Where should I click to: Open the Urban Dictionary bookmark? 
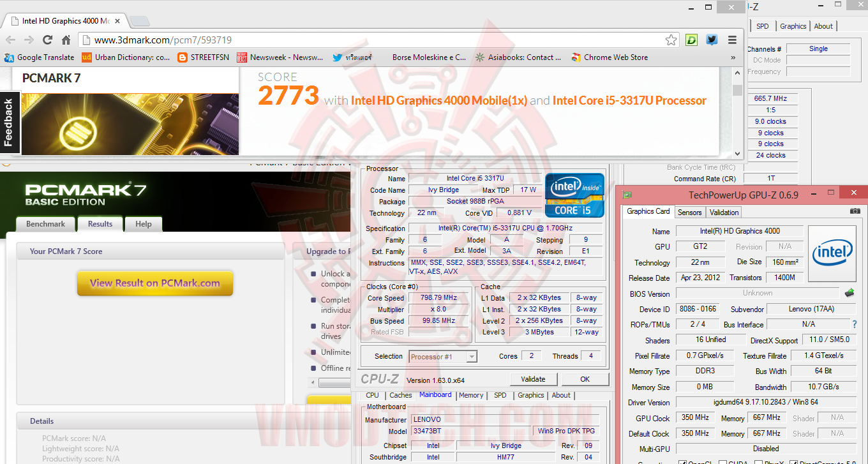[x=126, y=57]
